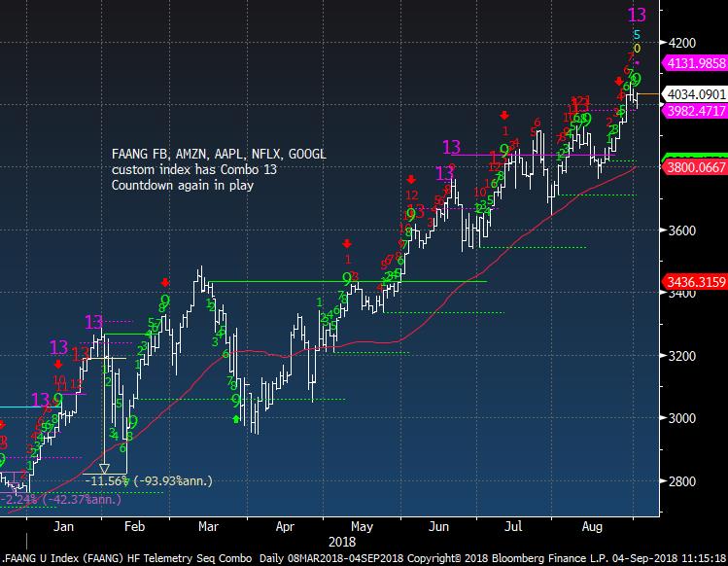Click the Mar month label on time axis
Image resolution: width=728 pixels, height=566 pixels.
[x=208, y=526]
